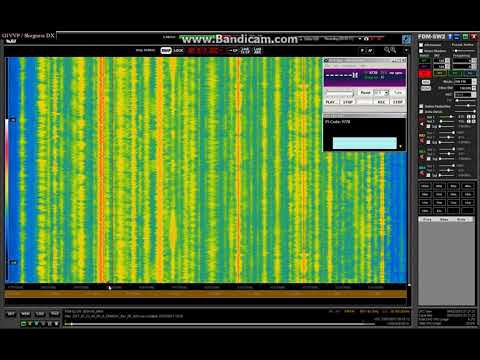The height and width of the screenshot is (360, 480).
Task: Toggle the Noise Reduction checkbox
Action: [421, 106]
